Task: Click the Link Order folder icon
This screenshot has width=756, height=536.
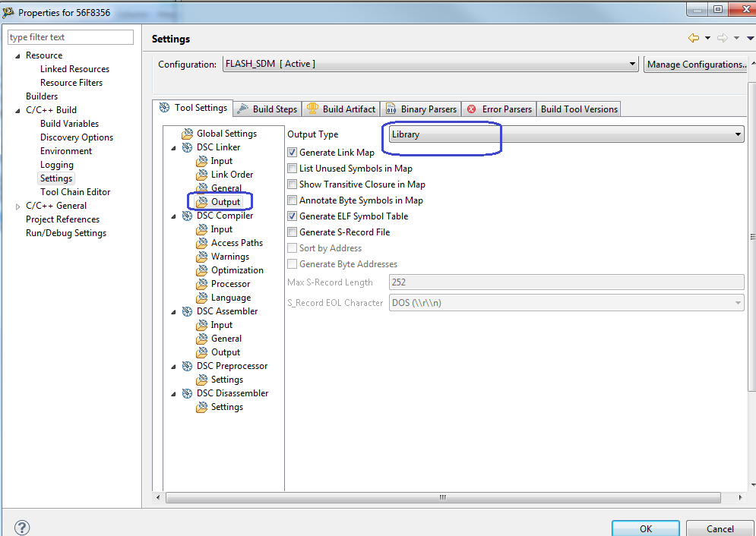Action: click(x=201, y=175)
